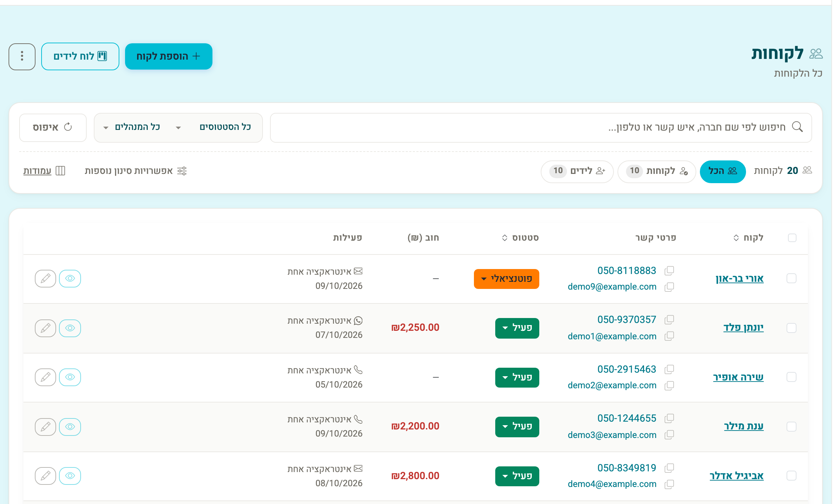Open עמודות columns settings
837x504 pixels.
tap(44, 171)
